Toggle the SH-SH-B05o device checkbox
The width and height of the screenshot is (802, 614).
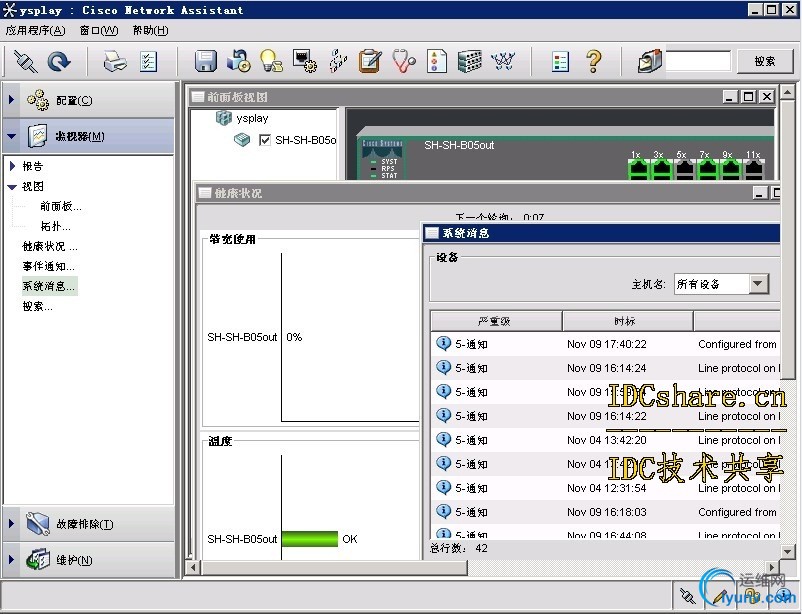point(264,140)
